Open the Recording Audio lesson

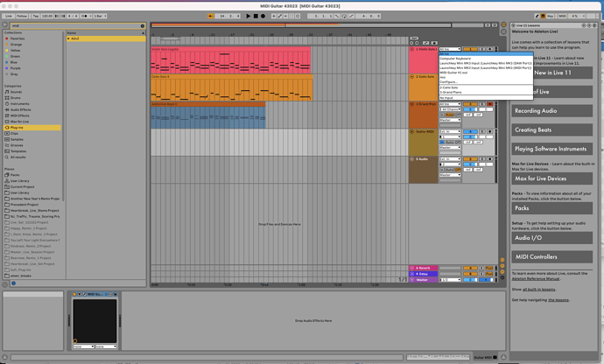(x=551, y=110)
